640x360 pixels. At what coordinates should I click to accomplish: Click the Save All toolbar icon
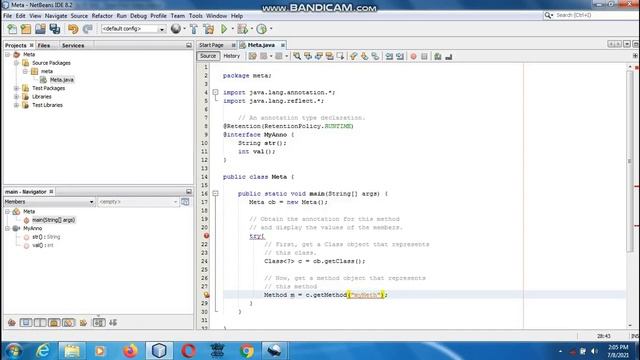pos(55,29)
